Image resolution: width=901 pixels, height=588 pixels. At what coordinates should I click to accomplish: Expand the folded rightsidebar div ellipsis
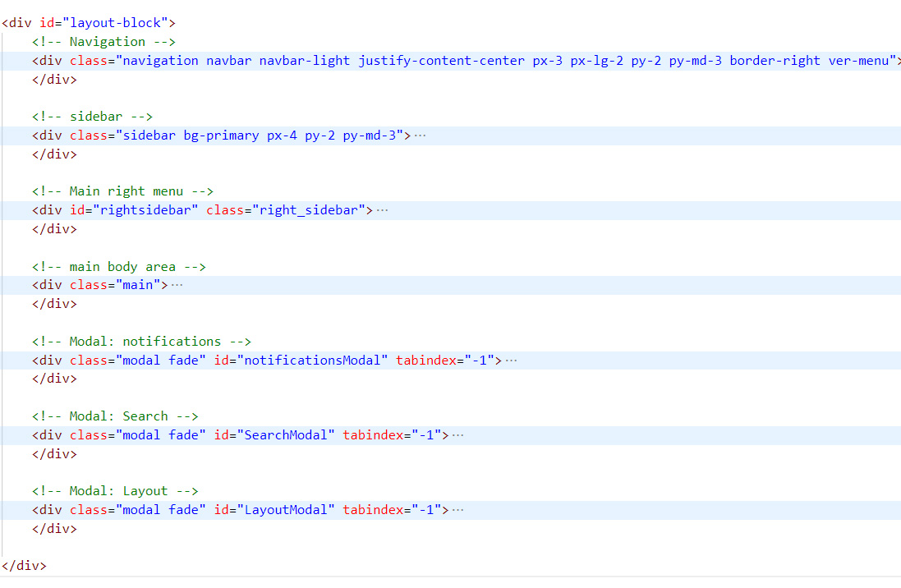point(382,210)
